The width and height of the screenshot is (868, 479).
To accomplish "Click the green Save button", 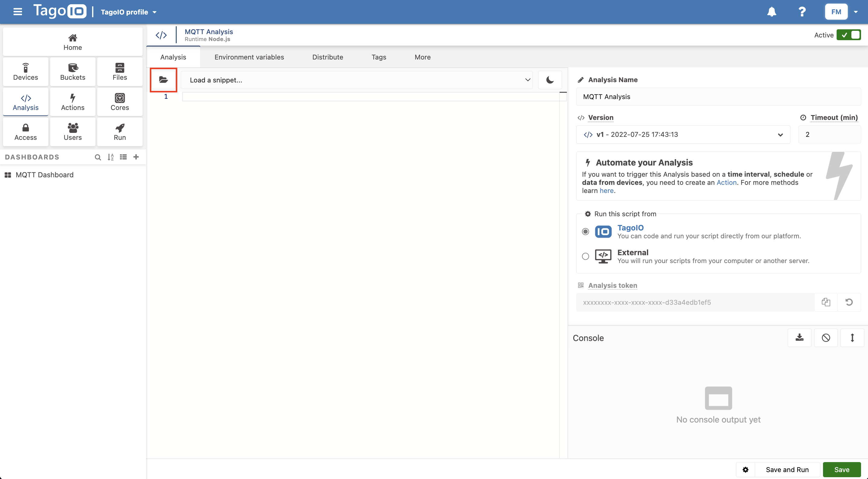I will 842,470.
